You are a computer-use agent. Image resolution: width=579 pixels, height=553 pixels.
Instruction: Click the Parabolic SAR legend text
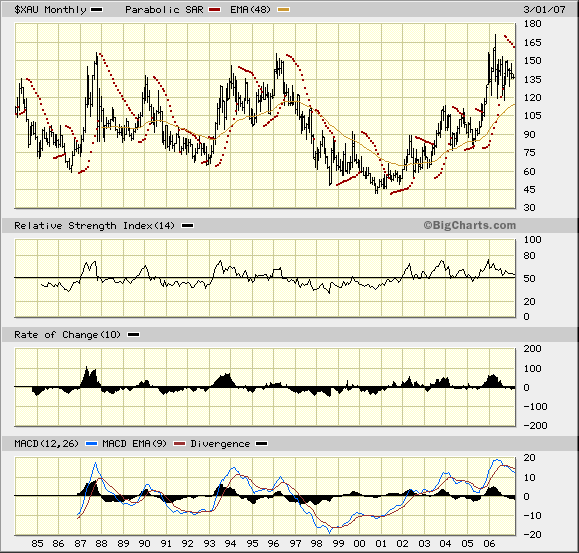tap(164, 10)
